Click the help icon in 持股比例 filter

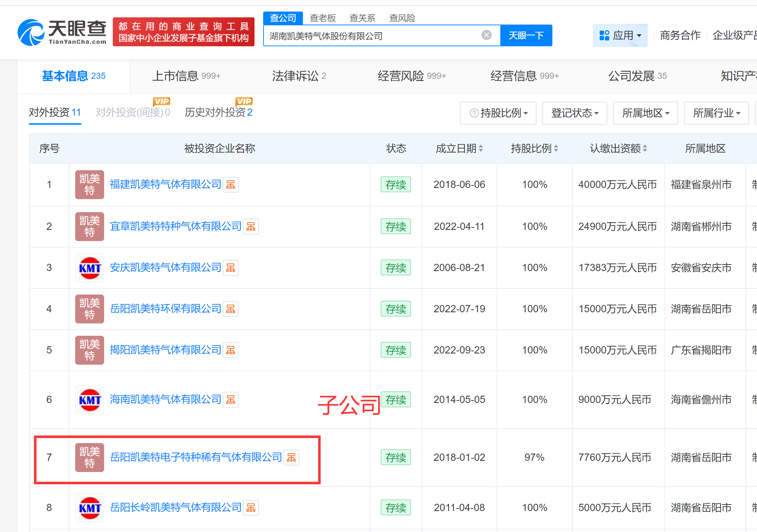click(474, 113)
